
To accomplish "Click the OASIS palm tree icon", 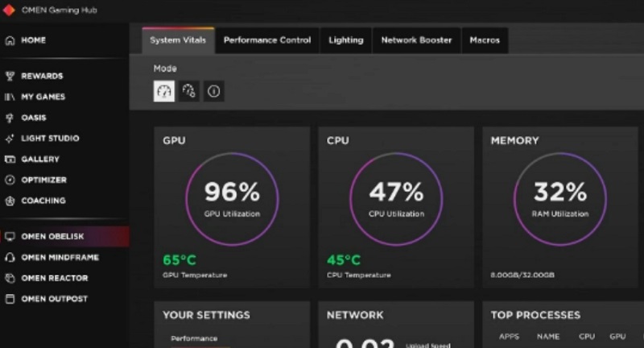I will (10, 118).
